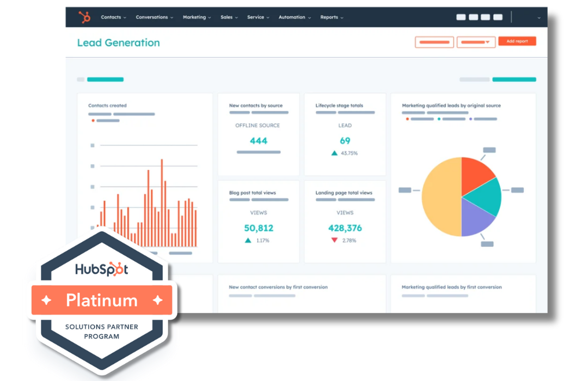This screenshot has width=588, height=381.
Task: Expand the Automation menu
Action: point(295,17)
